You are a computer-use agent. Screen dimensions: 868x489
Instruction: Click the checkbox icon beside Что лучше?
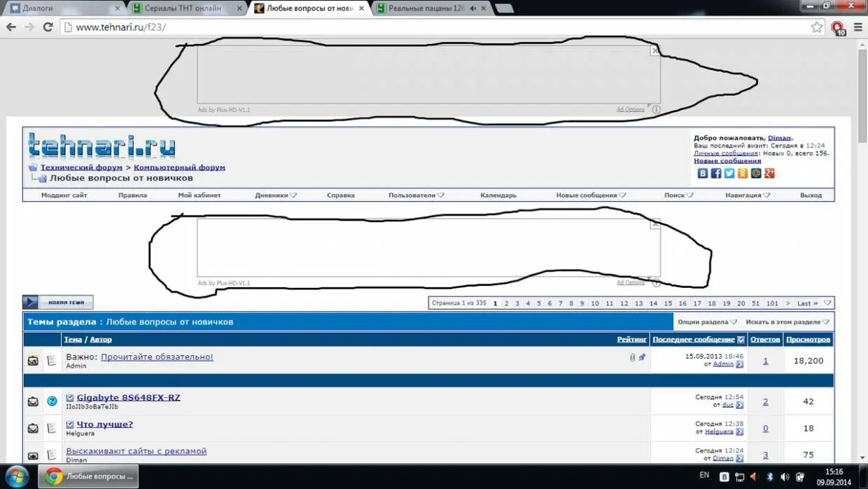click(70, 425)
